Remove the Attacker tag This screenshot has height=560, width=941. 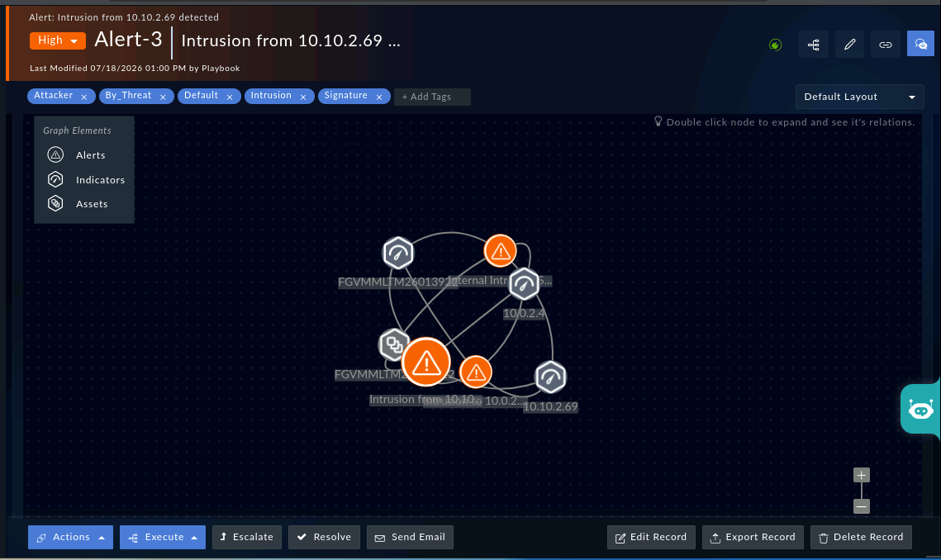click(84, 97)
